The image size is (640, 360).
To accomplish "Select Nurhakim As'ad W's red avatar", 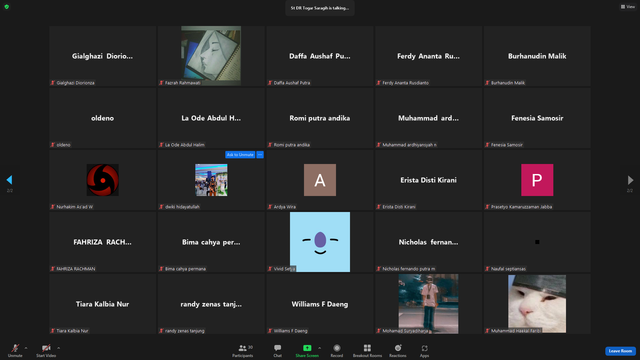I will [x=102, y=180].
